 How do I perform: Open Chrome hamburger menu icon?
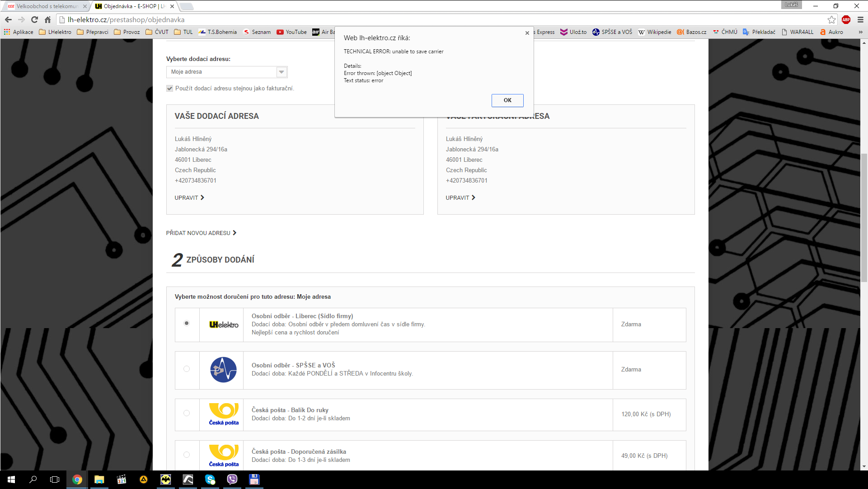click(860, 19)
